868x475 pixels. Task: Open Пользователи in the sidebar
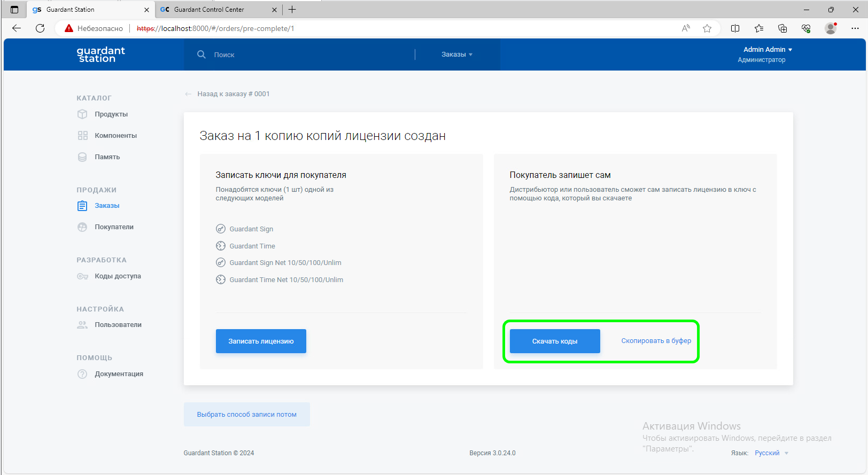tap(118, 325)
